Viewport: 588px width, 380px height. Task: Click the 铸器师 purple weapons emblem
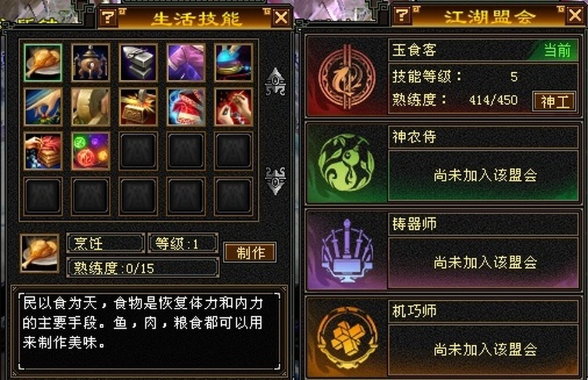click(347, 250)
